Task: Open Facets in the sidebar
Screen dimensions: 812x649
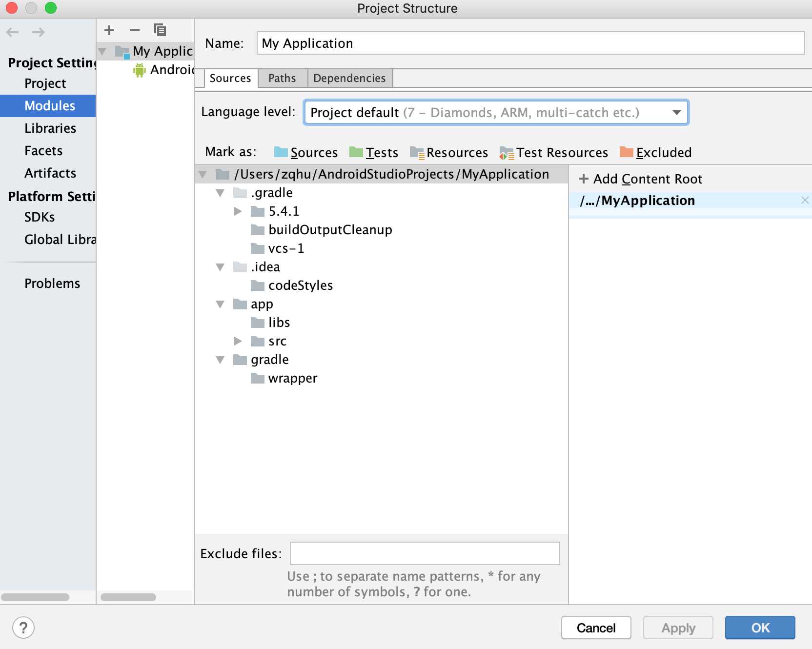Action: (x=43, y=151)
